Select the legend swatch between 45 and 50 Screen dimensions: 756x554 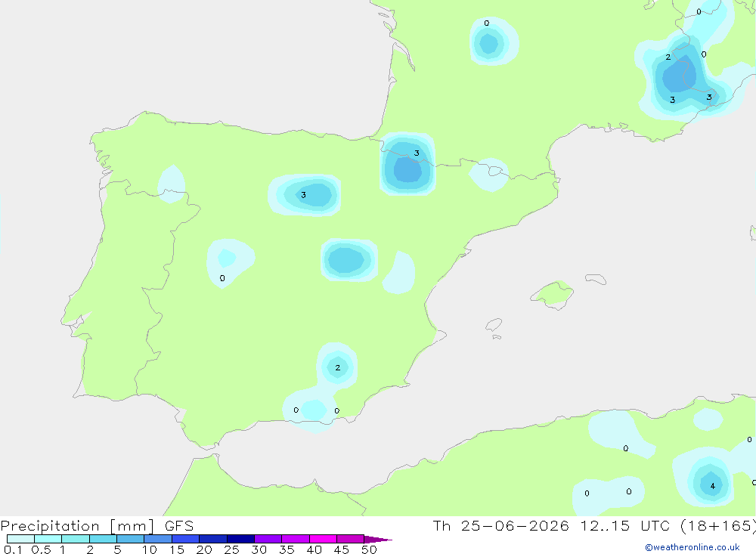click(x=350, y=539)
